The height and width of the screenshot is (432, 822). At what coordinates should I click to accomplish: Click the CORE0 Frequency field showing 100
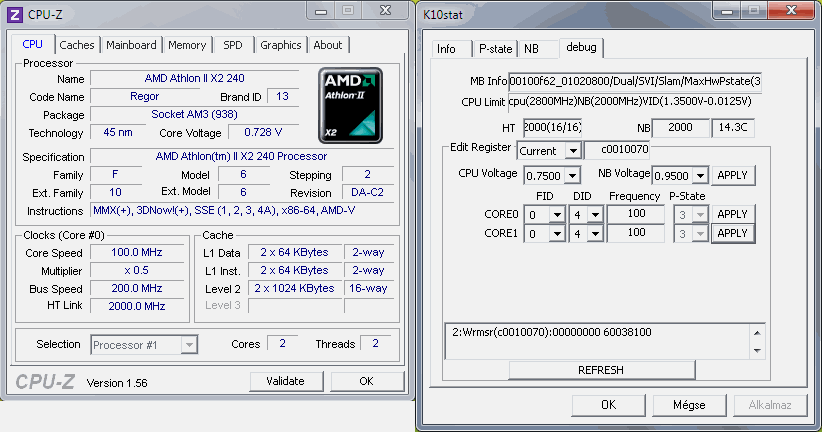click(636, 214)
